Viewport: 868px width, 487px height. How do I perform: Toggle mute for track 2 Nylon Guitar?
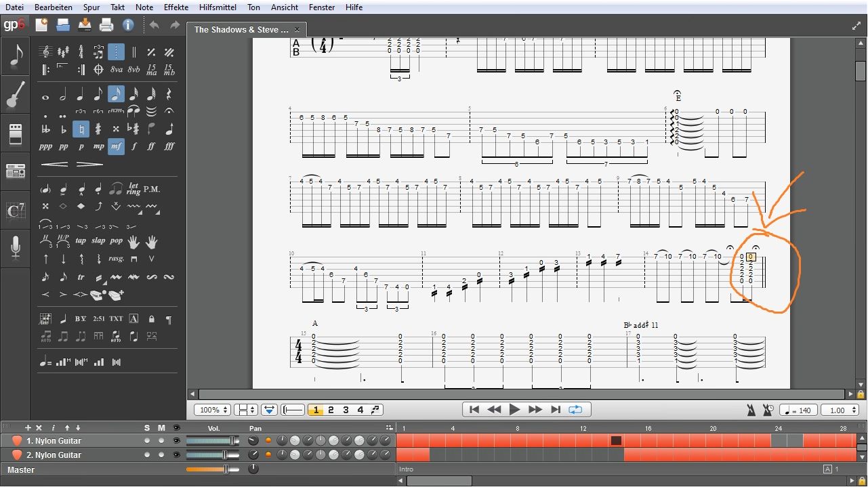click(x=161, y=455)
